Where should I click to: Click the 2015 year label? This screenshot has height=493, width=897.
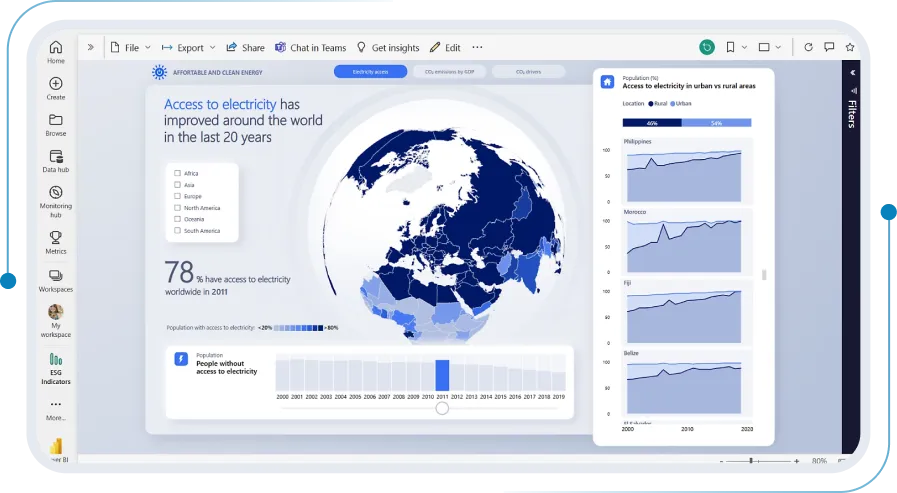coord(501,396)
